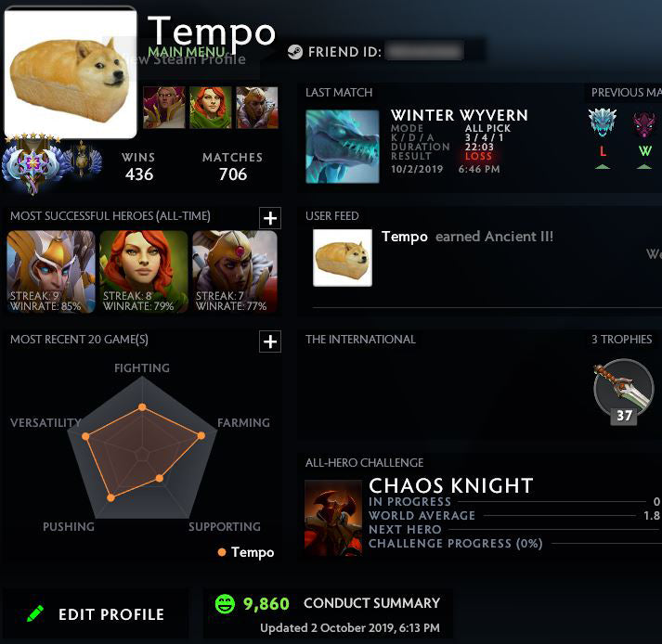Select the Winter Wyvern previous match icon
The width and height of the screenshot is (662, 644).
coord(603,122)
